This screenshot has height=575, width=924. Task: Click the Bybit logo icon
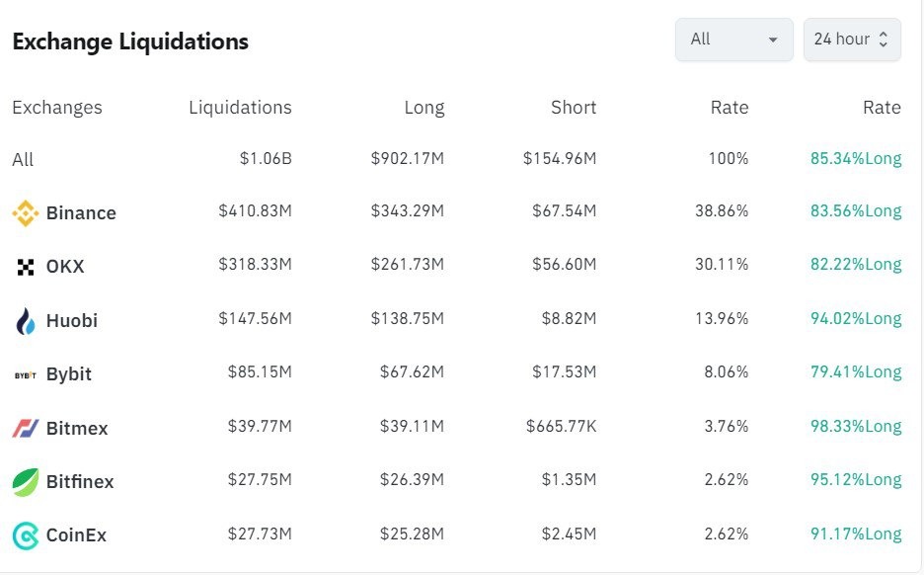pos(25,374)
